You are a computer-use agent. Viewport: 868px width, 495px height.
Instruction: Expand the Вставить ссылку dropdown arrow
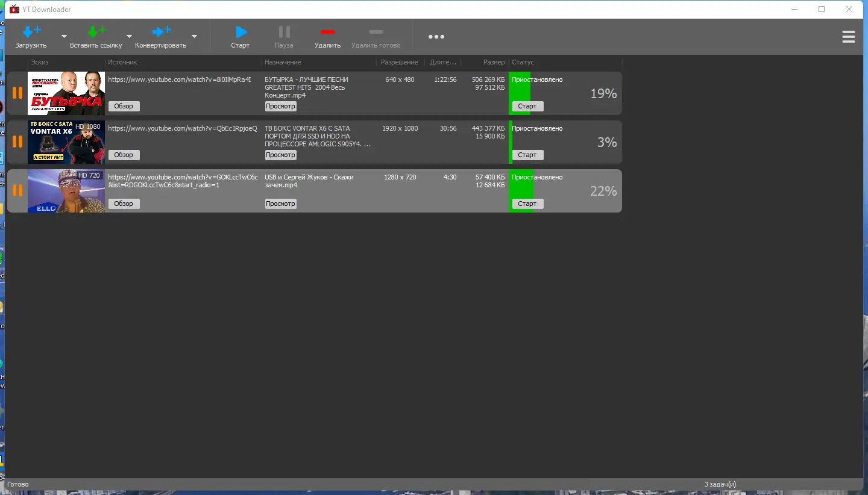point(129,36)
